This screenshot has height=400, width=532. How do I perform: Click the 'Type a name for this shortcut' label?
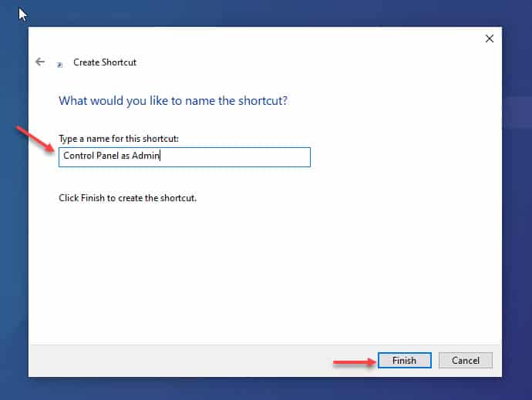(x=119, y=139)
